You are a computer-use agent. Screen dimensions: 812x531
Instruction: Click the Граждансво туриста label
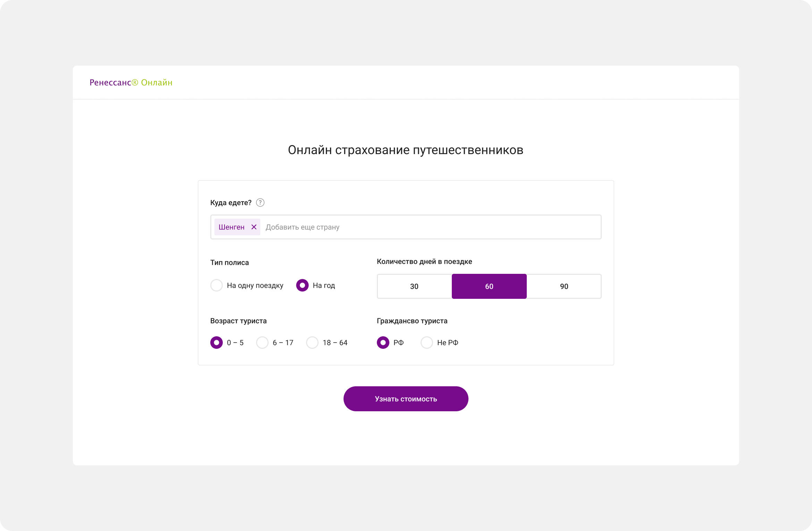(412, 321)
